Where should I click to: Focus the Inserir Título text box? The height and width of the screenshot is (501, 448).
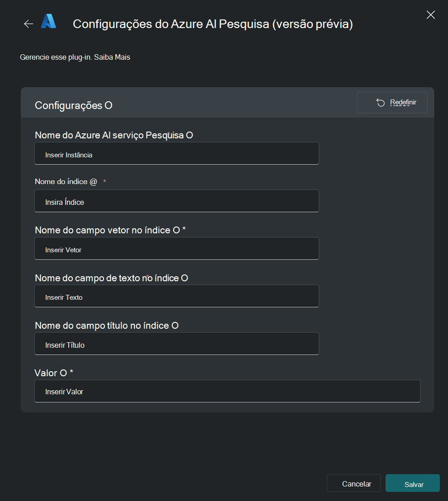click(177, 344)
